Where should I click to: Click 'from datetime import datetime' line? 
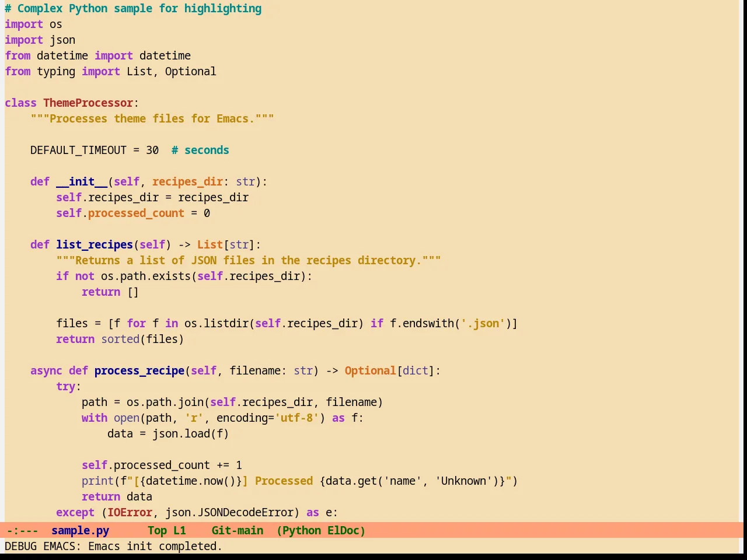coord(98,55)
